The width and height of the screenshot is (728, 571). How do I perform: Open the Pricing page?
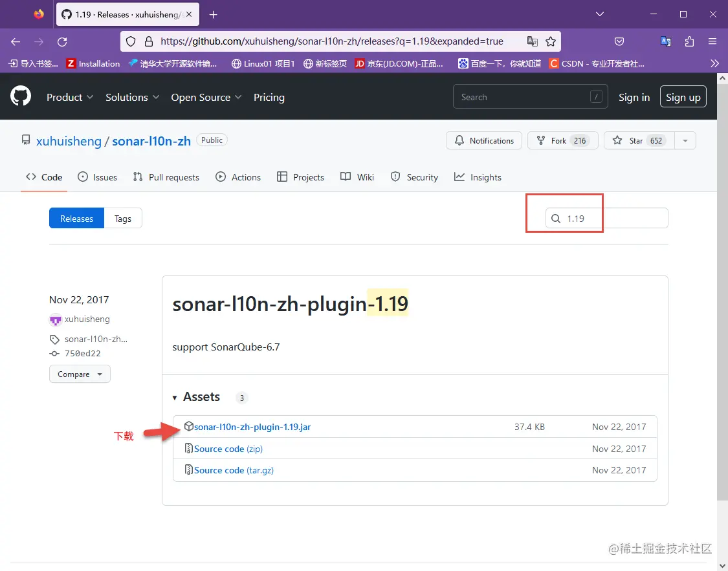click(269, 98)
